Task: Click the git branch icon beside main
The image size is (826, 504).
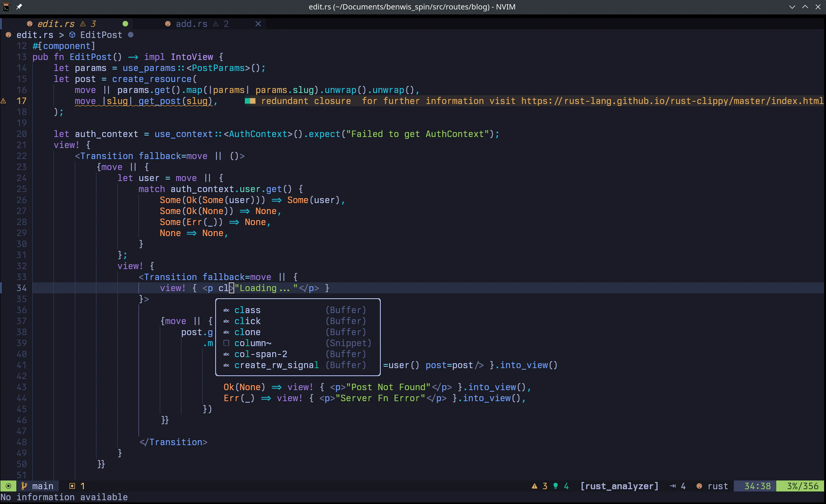Action: [24, 486]
